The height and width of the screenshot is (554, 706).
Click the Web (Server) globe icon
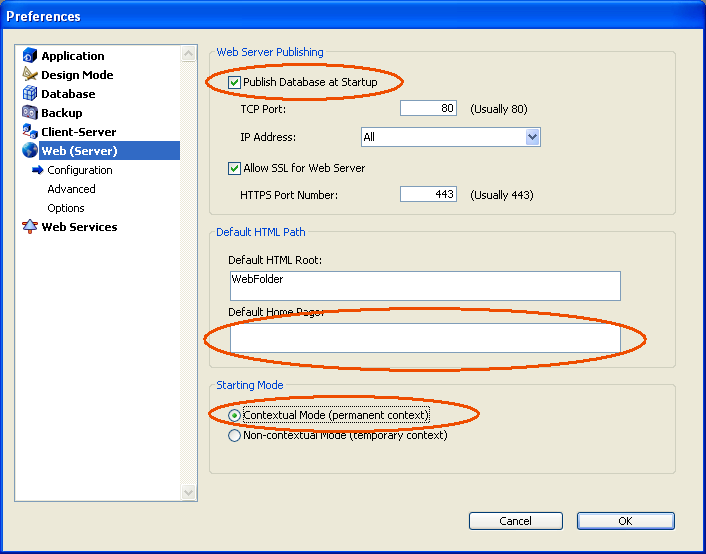pyautogui.click(x=30, y=151)
